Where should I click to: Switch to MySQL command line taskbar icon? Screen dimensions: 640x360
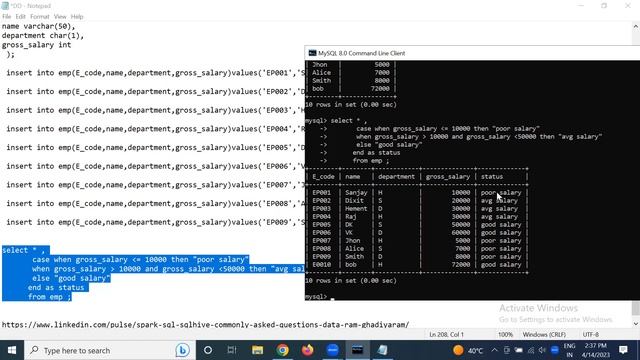pyautogui.click(x=358, y=350)
